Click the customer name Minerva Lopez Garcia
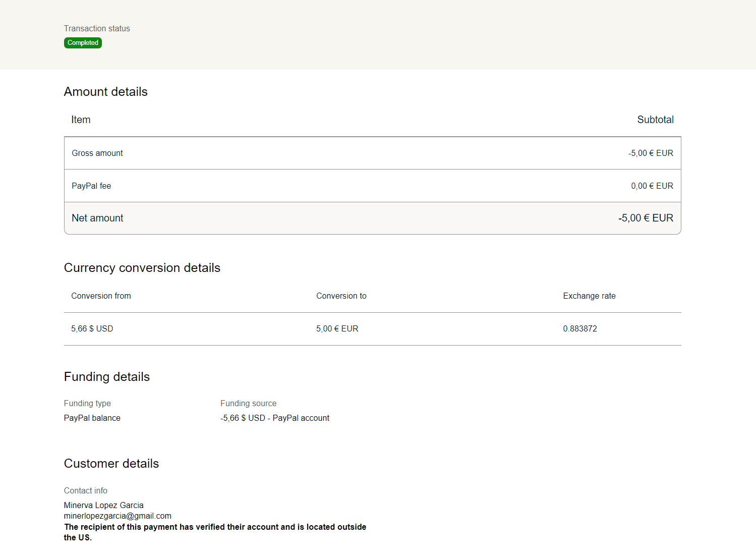The image size is (756, 557). (x=103, y=505)
